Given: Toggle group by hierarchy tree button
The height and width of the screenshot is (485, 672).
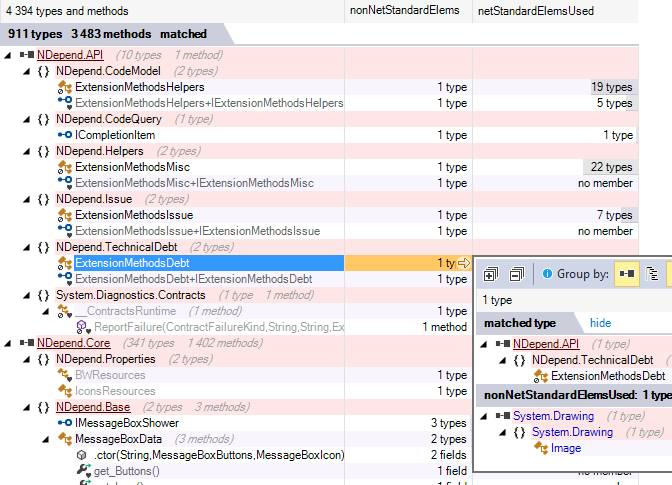Looking at the screenshot, I should click(x=653, y=274).
